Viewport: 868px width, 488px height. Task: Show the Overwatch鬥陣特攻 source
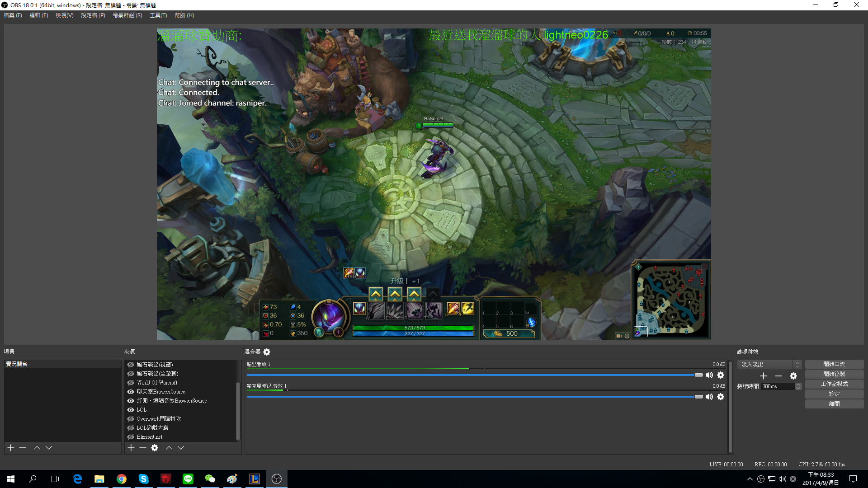coord(131,419)
